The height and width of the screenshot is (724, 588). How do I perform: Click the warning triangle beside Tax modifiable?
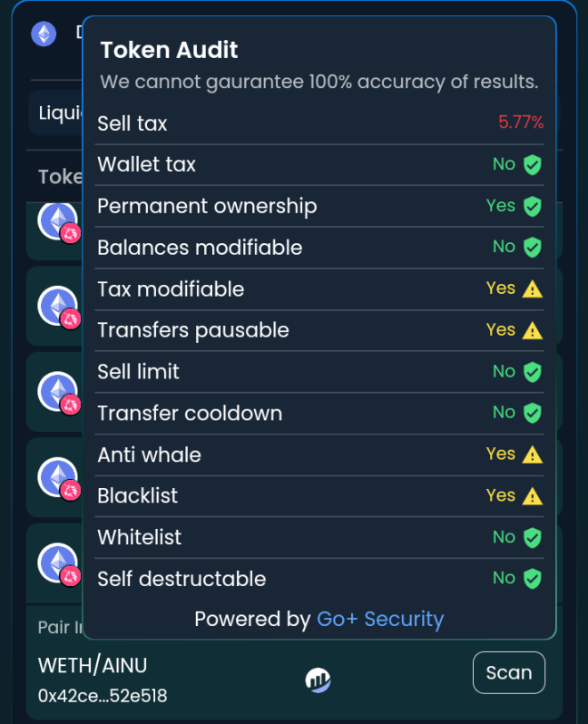[x=533, y=289]
